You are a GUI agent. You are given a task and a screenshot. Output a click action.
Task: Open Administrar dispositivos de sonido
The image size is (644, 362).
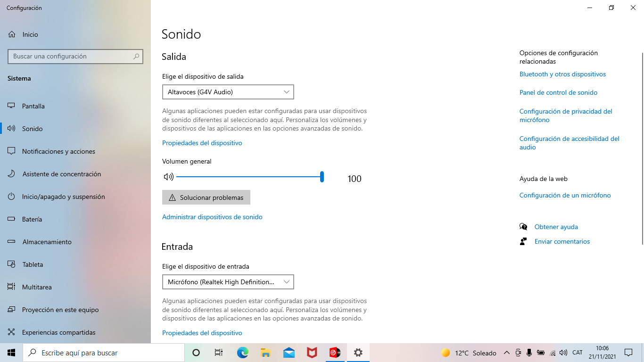click(212, 217)
